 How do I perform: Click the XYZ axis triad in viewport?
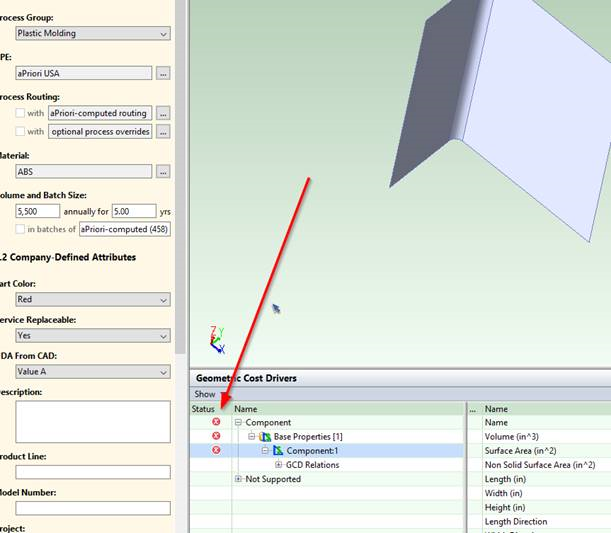217,340
